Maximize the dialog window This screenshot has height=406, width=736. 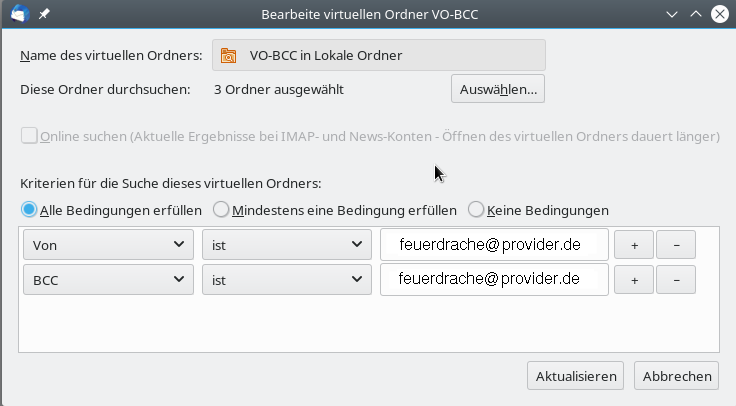click(x=694, y=15)
